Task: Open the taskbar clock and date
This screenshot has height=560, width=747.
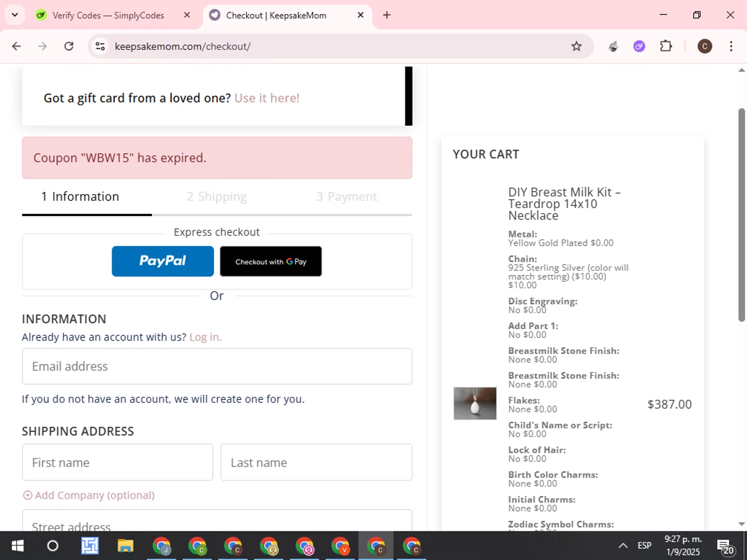Action: point(683,546)
